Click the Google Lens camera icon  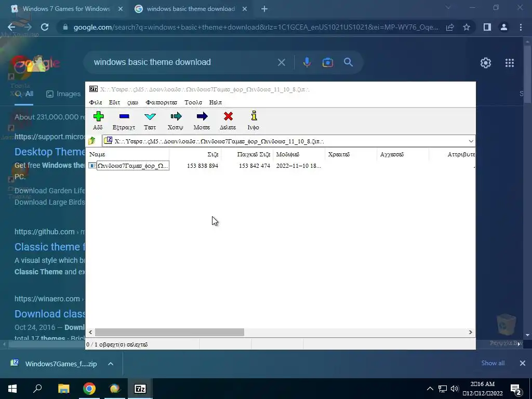(x=327, y=62)
